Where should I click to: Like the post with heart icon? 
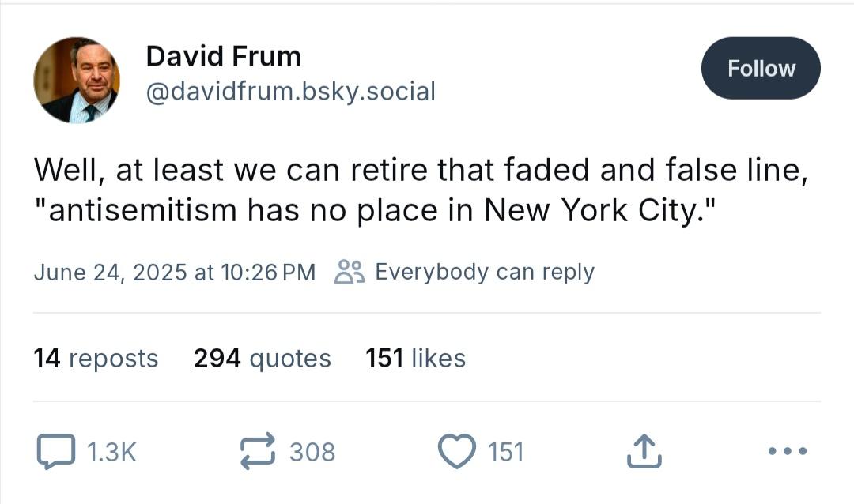point(456,451)
